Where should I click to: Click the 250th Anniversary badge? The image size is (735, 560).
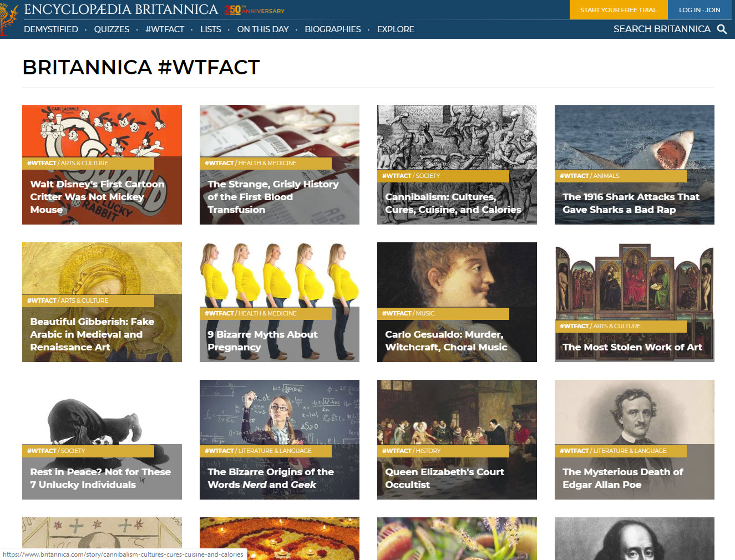(x=255, y=10)
